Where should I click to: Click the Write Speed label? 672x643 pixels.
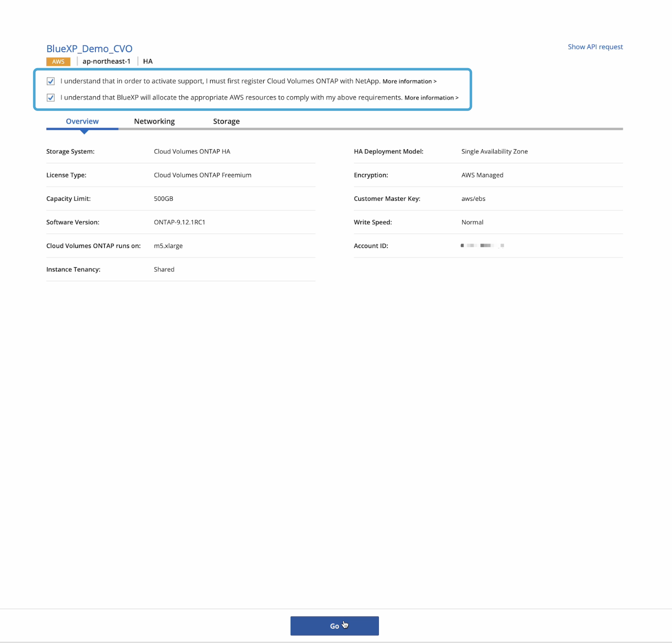coord(373,222)
